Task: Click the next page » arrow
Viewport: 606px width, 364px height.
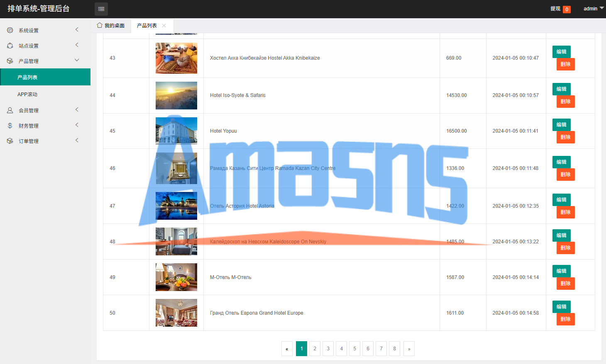Action: click(409, 349)
